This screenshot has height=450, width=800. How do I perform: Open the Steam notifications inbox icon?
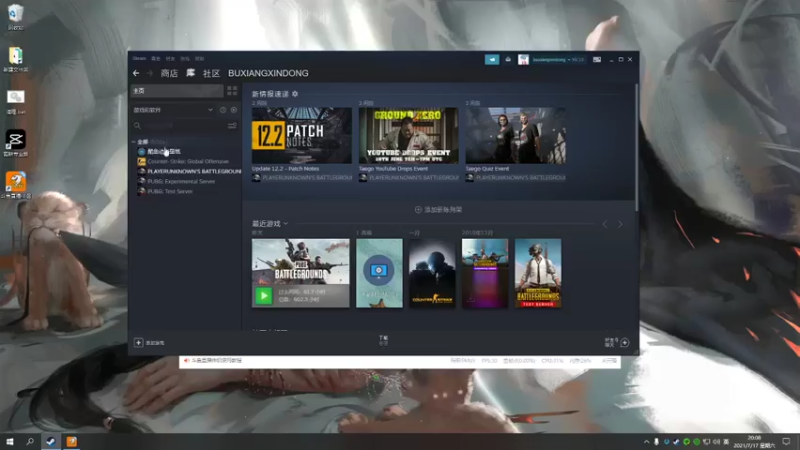click(x=508, y=60)
